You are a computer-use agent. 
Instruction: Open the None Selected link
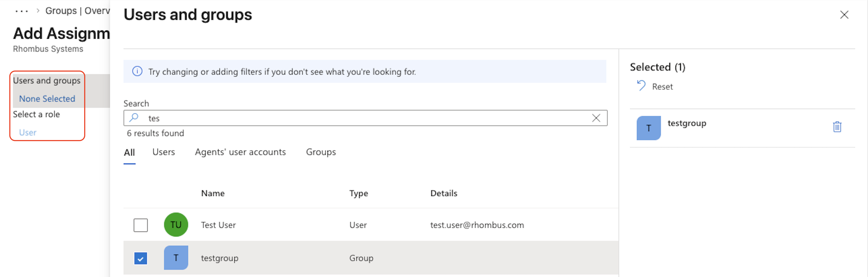(47, 99)
